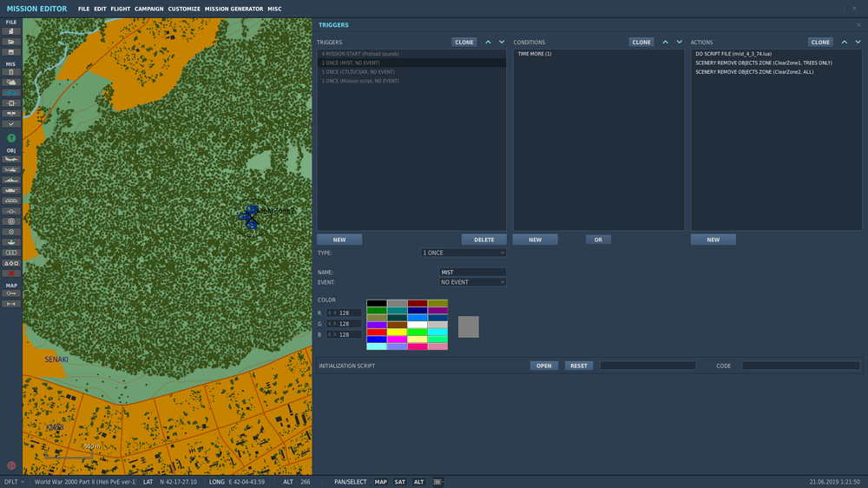Image resolution: width=868 pixels, height=488 pixels.
Task: Click the triangle-diamond-square shapes icon
Action: click(11, 263)
